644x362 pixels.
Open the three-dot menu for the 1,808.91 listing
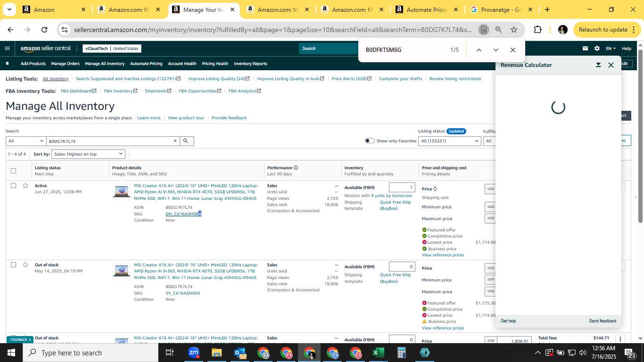[620, 339]
